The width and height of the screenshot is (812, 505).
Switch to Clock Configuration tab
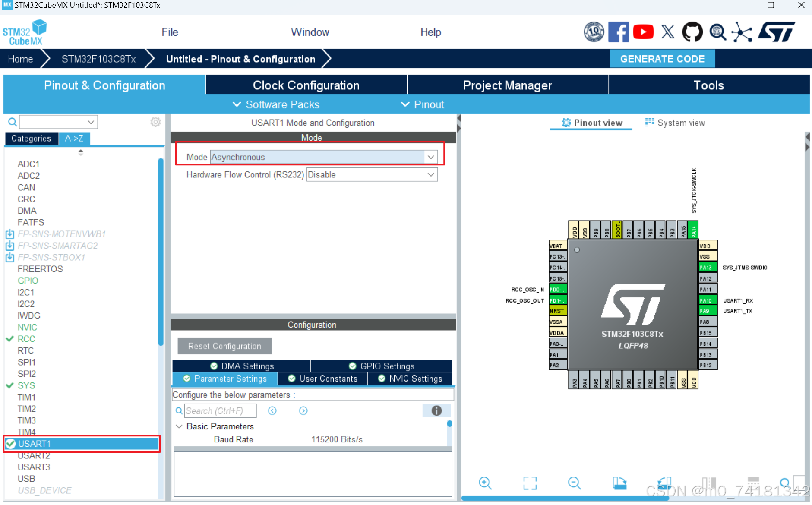click(306, 85)
